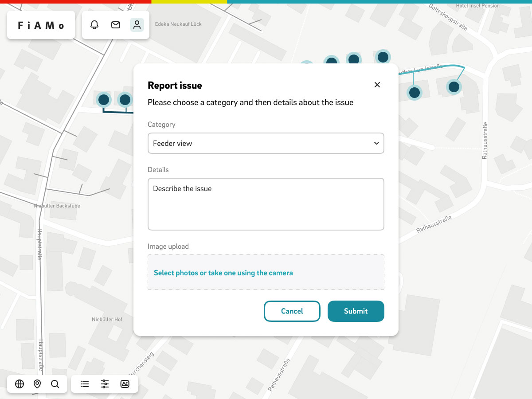Screen dimensions: 532x399
Task: Select the rightmost map marker near Rathausstraße
Action: (x=454, y=87)
